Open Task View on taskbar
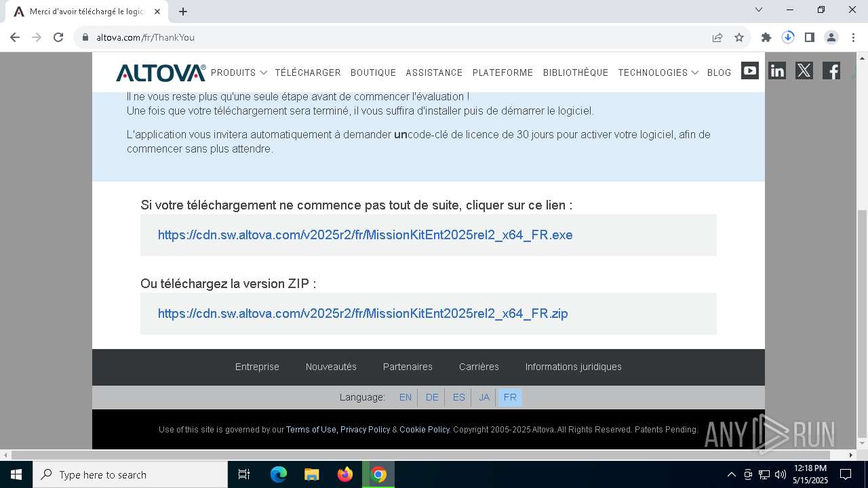The height and width of the screenshot is (488, 868). click(x=244, y=474)
